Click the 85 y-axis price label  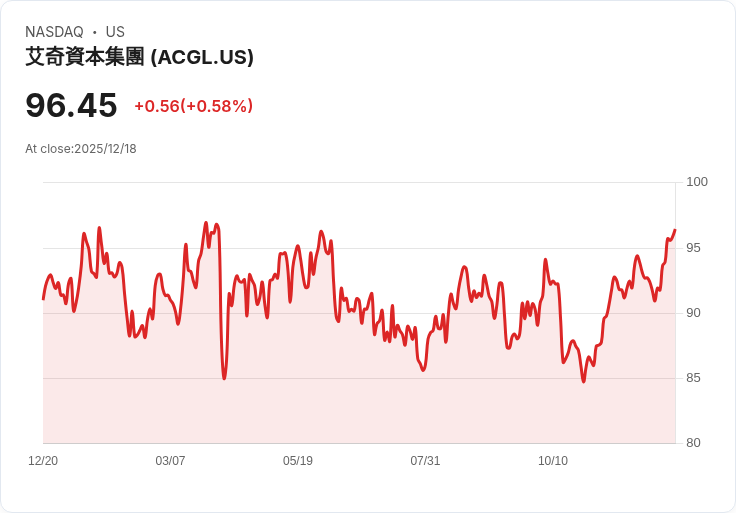point(693,378)
